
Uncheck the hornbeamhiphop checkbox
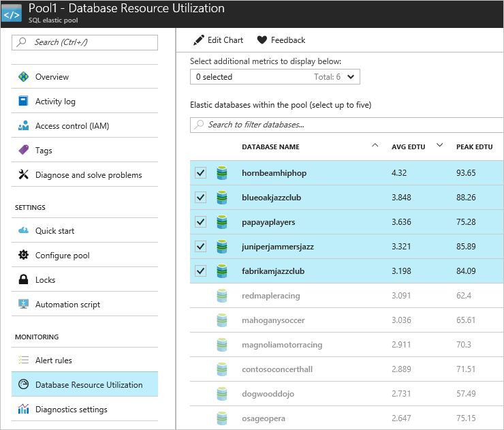click(x=200, y=172)
